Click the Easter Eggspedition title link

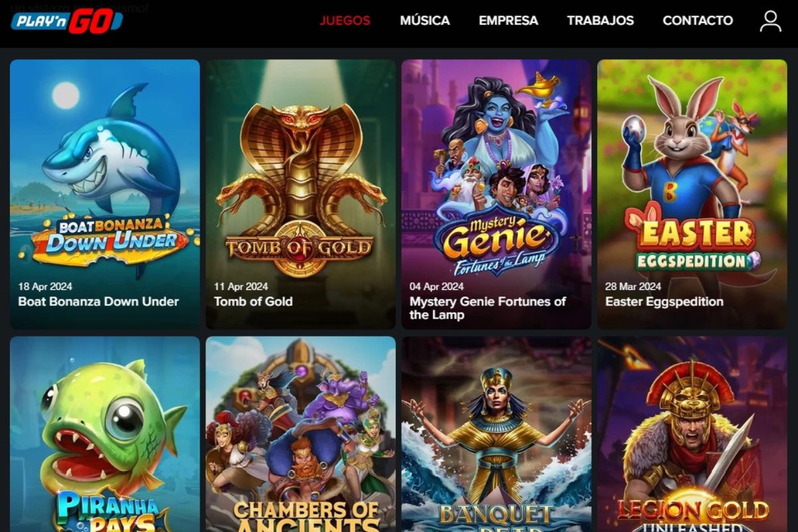coord(664,301)
